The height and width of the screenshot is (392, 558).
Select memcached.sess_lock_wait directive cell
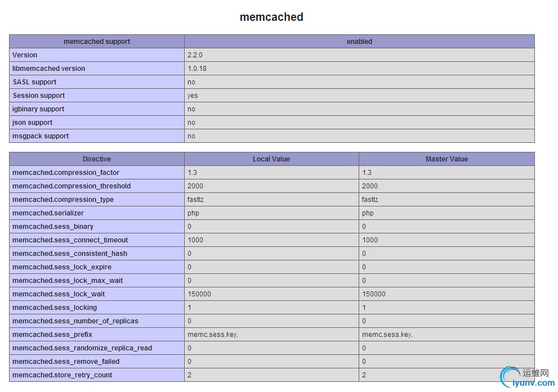point(59,294)
